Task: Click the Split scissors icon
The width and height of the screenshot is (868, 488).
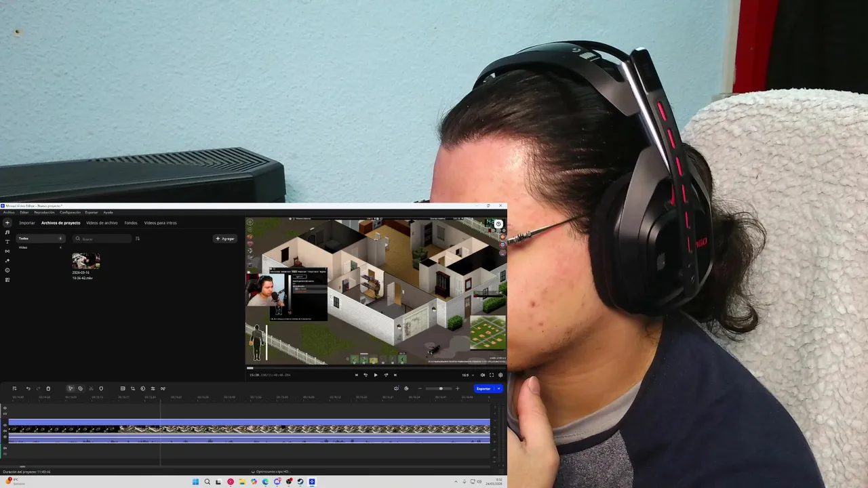Action: (91, 388)
